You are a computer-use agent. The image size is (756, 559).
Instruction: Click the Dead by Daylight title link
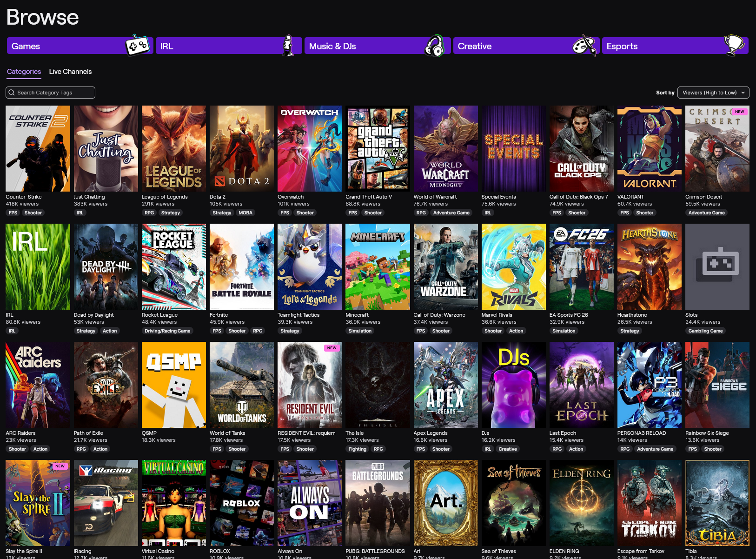pyautogui.click(x=93, y=315)
